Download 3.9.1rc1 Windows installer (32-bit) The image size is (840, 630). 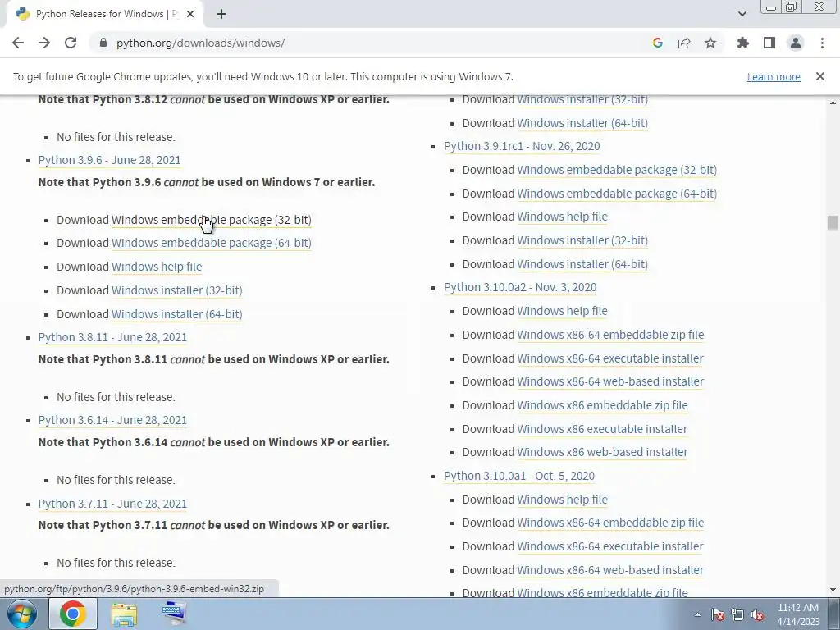click(582, 240)
